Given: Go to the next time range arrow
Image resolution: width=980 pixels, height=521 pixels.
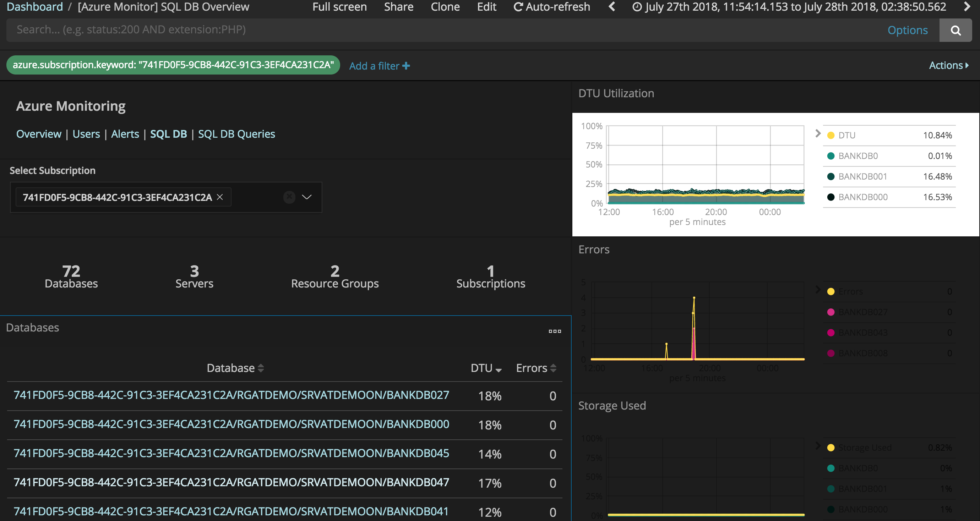Looking at the screenshot, I should pos(967,7).
